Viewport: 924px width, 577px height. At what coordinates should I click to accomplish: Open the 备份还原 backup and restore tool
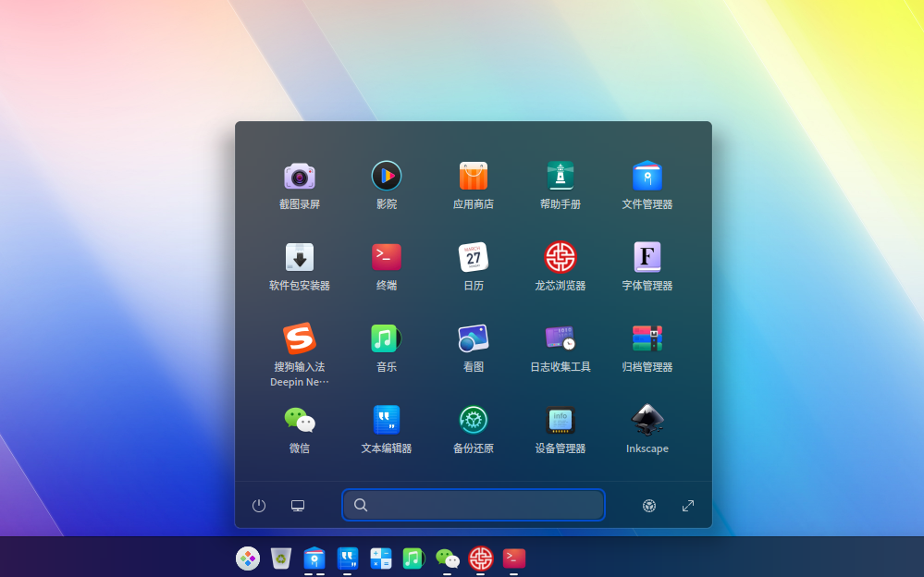pos(474,420)
